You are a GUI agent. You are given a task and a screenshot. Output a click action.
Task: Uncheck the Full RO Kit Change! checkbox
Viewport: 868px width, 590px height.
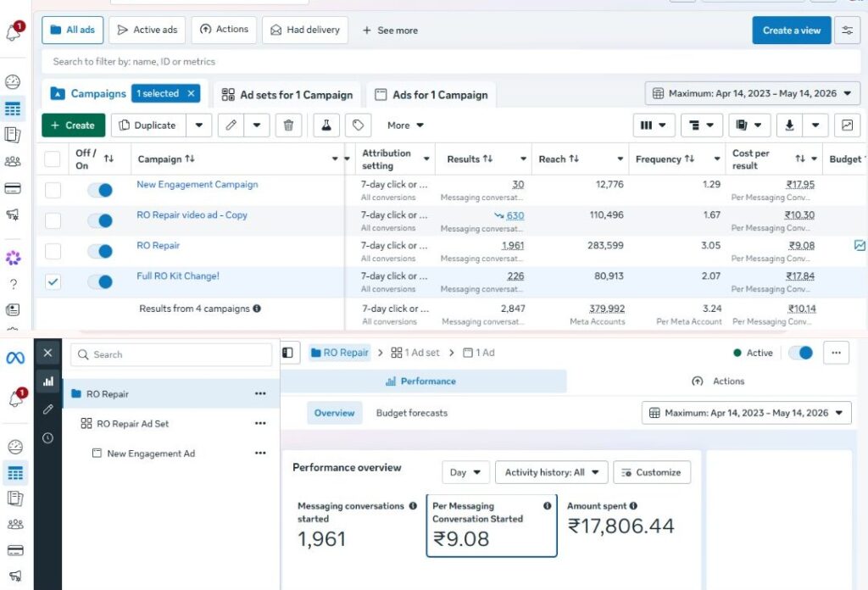tap(53, 281)
